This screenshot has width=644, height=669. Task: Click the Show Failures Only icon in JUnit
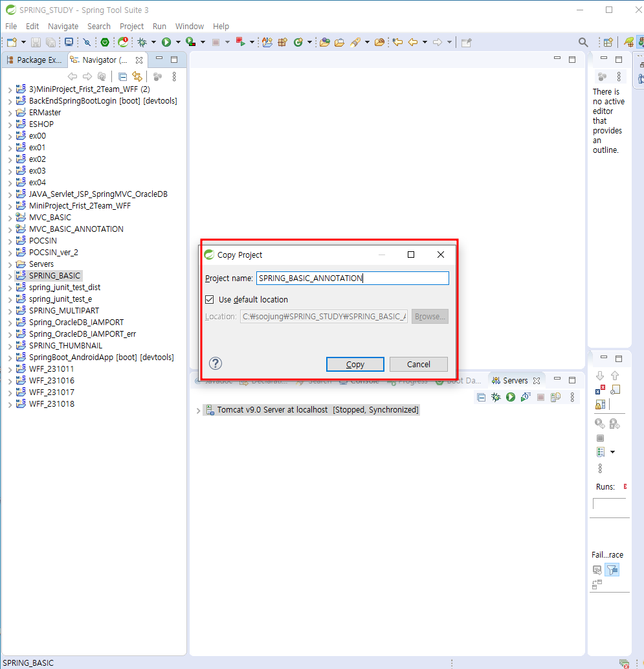[599, 390]
